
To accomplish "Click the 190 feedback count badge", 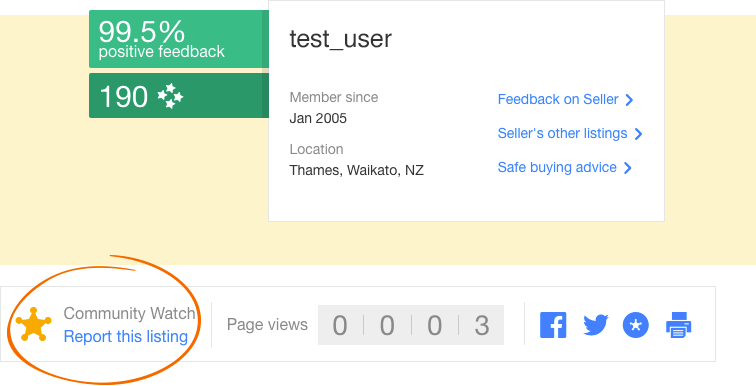I will click(x=179, y=95).
